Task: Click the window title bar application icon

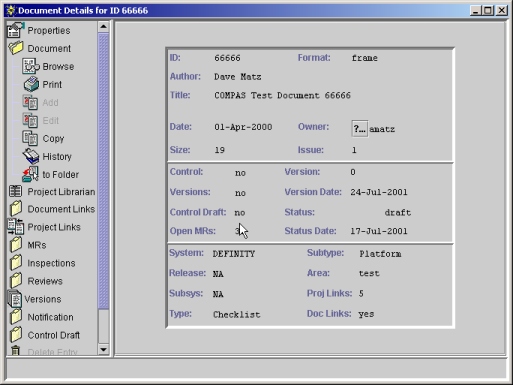Action: pyautogui.click(x=11, y=11)
